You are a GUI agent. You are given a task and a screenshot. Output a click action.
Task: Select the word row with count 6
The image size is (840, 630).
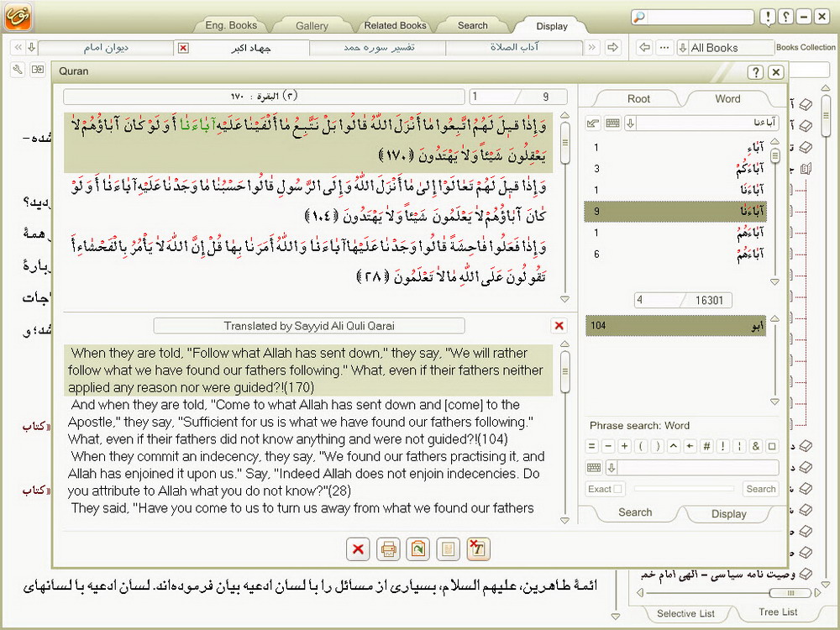click(x=676, y=254)
